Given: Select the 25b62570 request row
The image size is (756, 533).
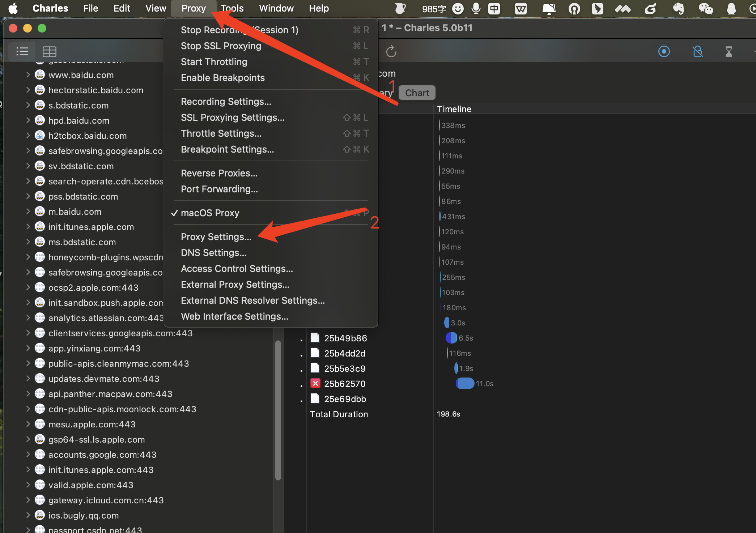Looking at the screenshot, I should coord(344,384).
